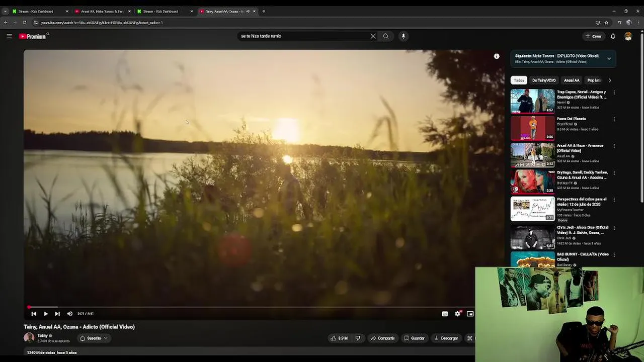Clear the search box with X
This screenshot has width=644, height=362.
tap(373, 36)
